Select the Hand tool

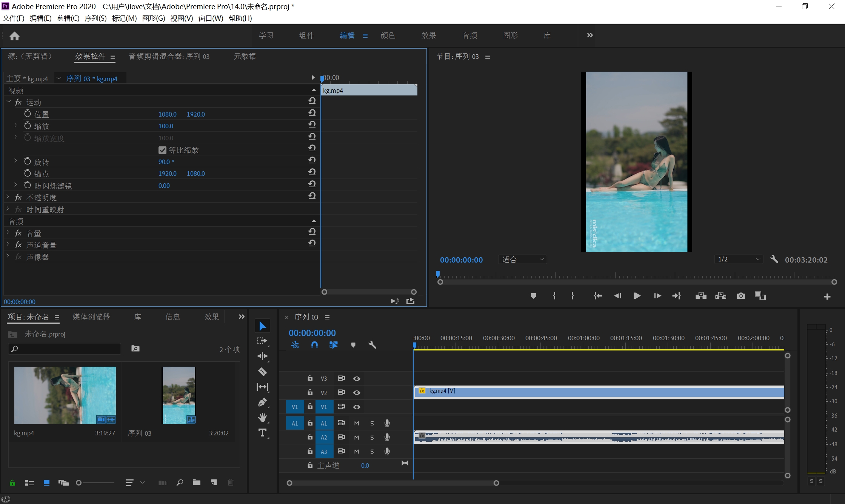tap(262, 417)
